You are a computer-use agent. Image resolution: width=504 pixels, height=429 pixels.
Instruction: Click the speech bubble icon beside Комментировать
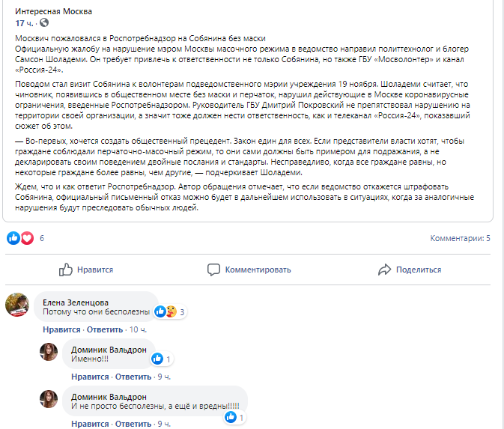(214, 270)
